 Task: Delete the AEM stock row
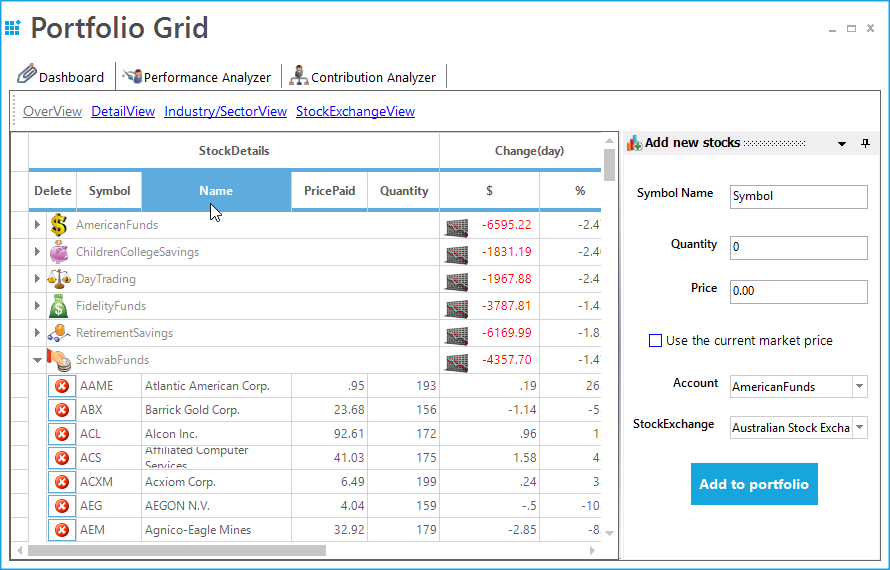click(62, 530)
